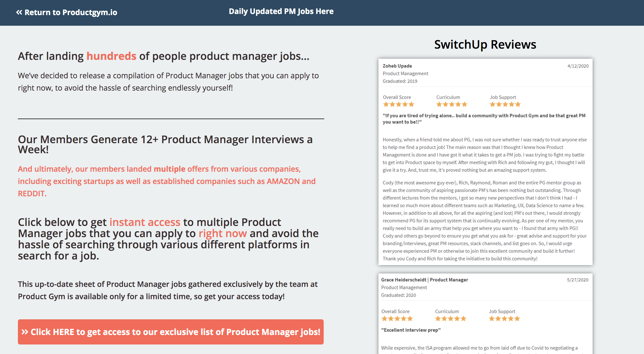
Task: Click the 5/27/2020 review date
Action: tap(577, 280)
